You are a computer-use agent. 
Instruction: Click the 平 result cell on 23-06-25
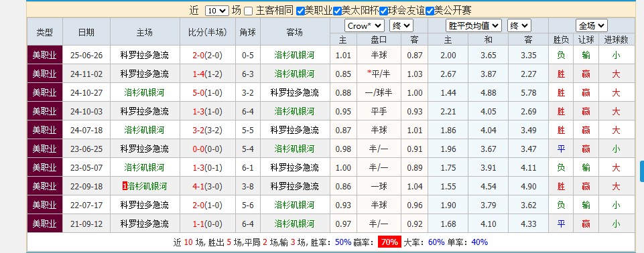click(x=561, y=149)
